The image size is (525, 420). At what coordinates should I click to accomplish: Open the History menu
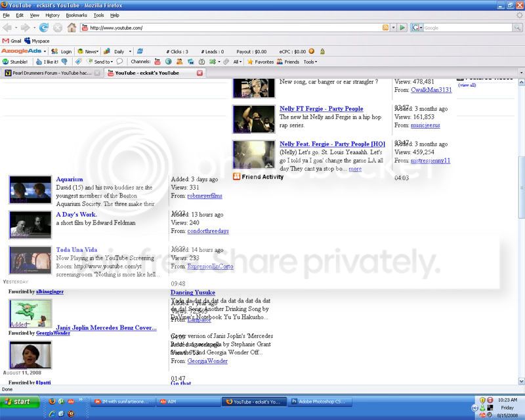(x=52, y=15)
